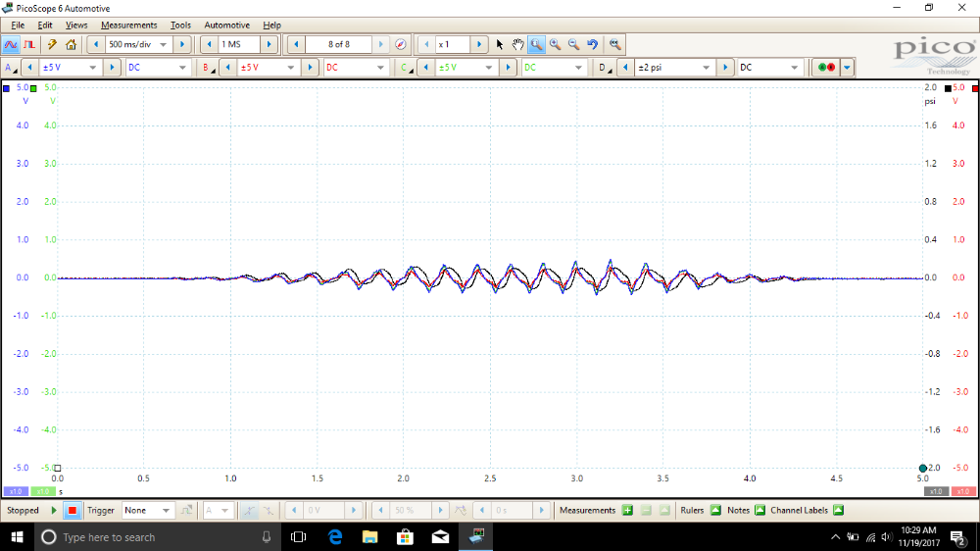Screen dimensions: 980x551
Task: Switch to Scope Mode icon
Action: [x=11, y=44]
